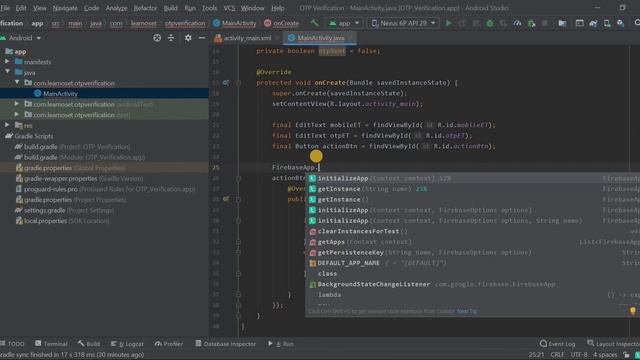Toggle fold marker at onCreate line
Screen dimensions: 640x360
(x=238, y=83)
